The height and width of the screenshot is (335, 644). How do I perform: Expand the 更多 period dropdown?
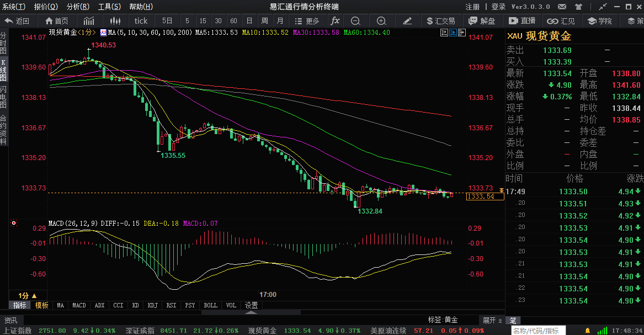(307, 21)
